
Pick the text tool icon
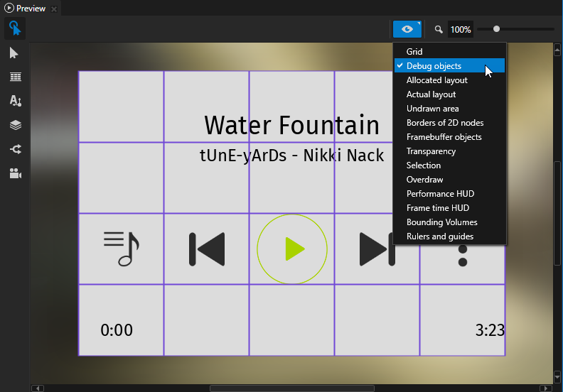(15, 101)
